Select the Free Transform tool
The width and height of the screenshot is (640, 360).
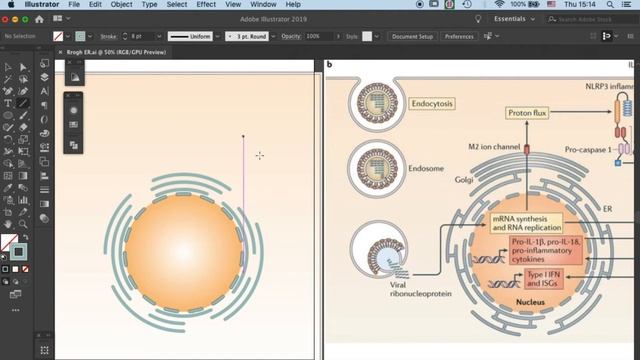[23, 152]
